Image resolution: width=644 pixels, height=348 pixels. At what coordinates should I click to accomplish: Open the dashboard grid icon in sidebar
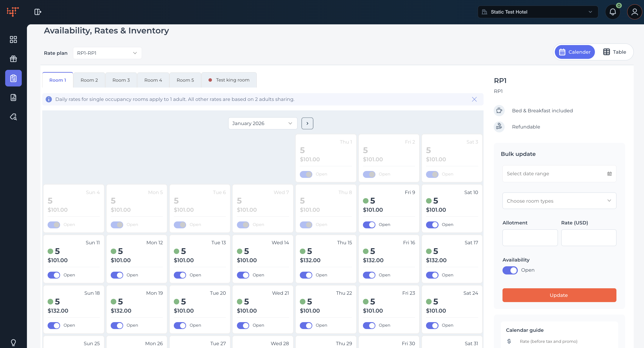click(x=13, y=39)
